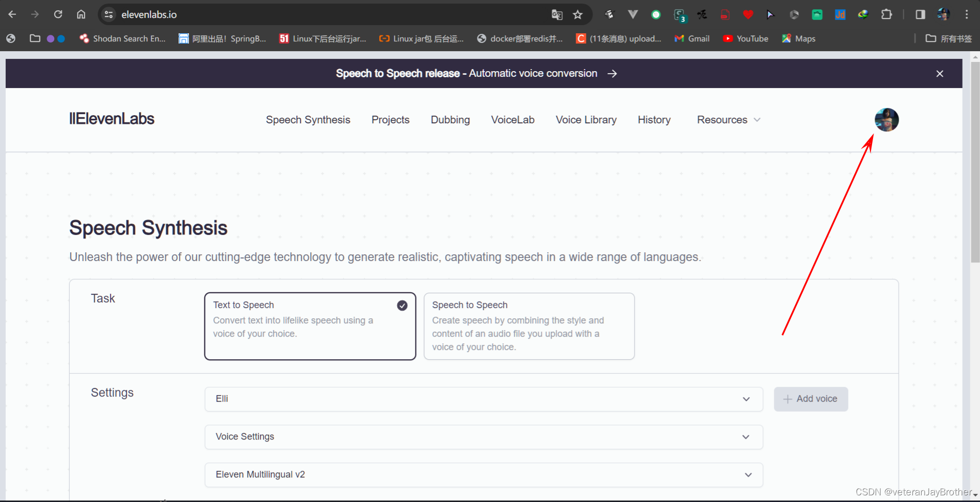Select the Text to Speech task
This screenshot has width=980, height=502.
pos(310,326)
